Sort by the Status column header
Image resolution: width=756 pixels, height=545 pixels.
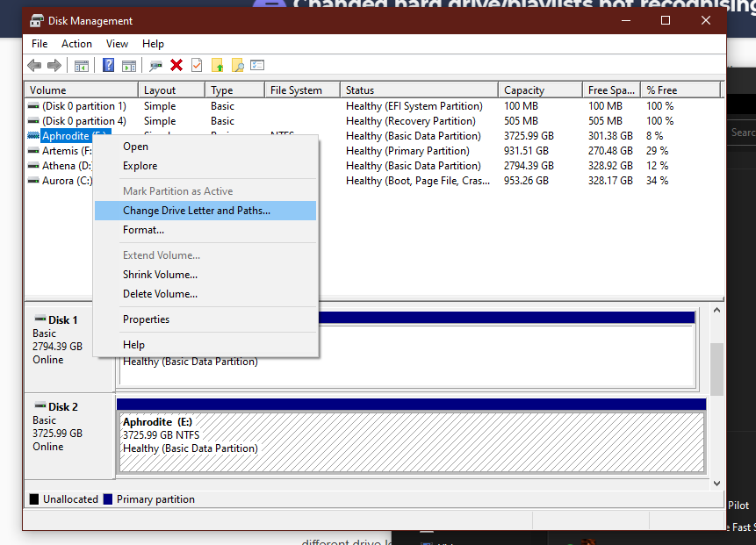pos(420,90)
